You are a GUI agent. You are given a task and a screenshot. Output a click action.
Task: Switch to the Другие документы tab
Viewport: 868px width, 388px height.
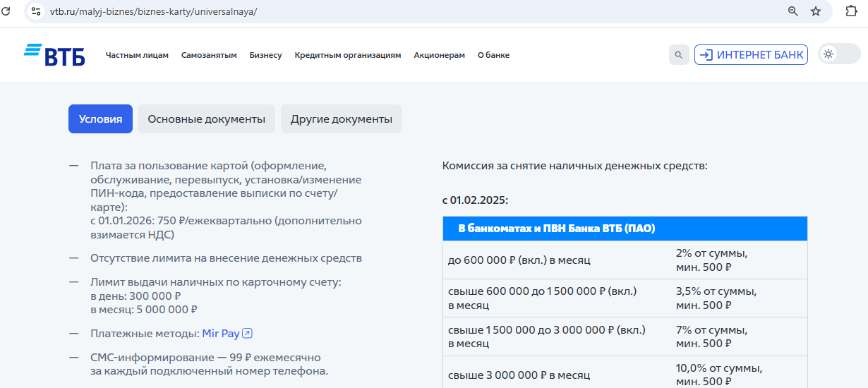341,119
